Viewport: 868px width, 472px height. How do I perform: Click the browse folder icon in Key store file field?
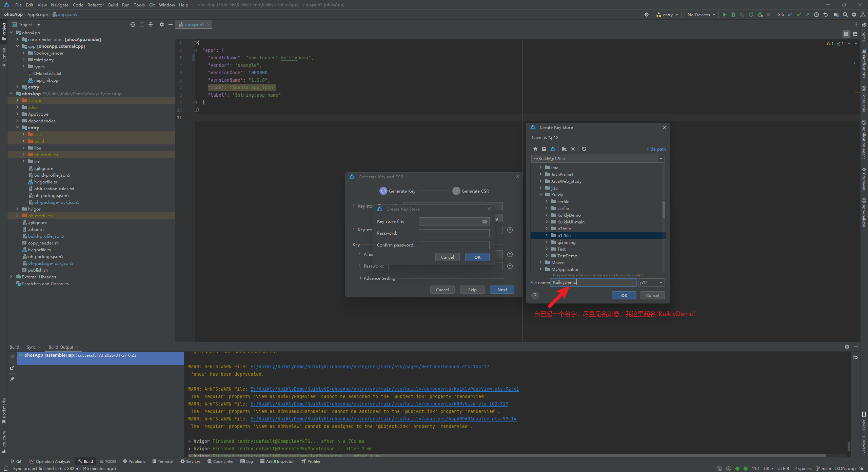485,221
